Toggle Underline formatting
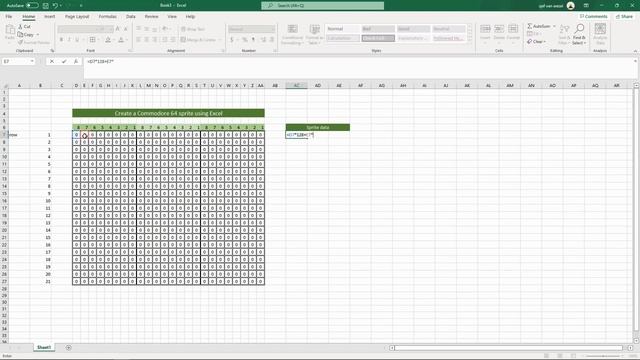640x360 pixels. 77,40
